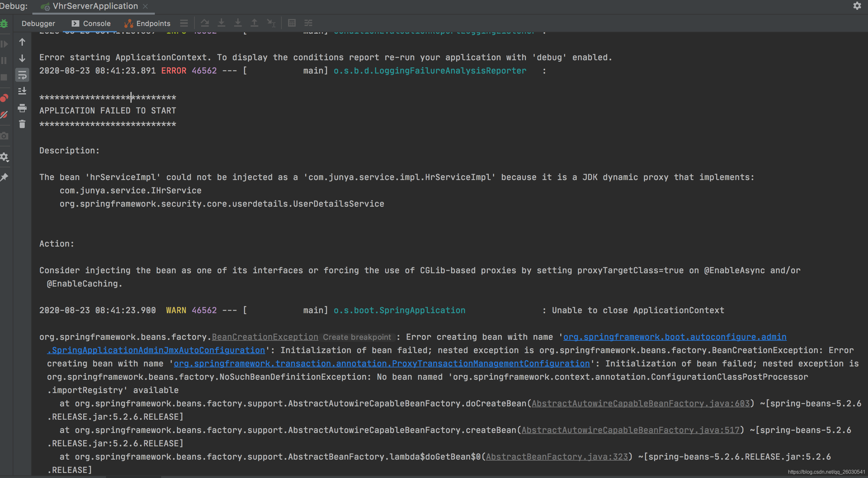Open the settings gear in the top-right corner
Image resolution: width=868 pixels, height=478 pixels.
(x=858, y=6)
